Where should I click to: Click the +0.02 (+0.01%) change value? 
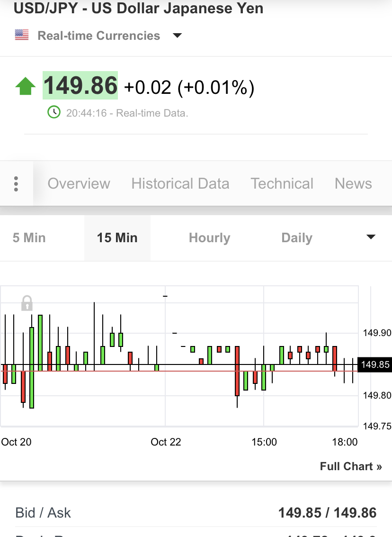[189, 87]
